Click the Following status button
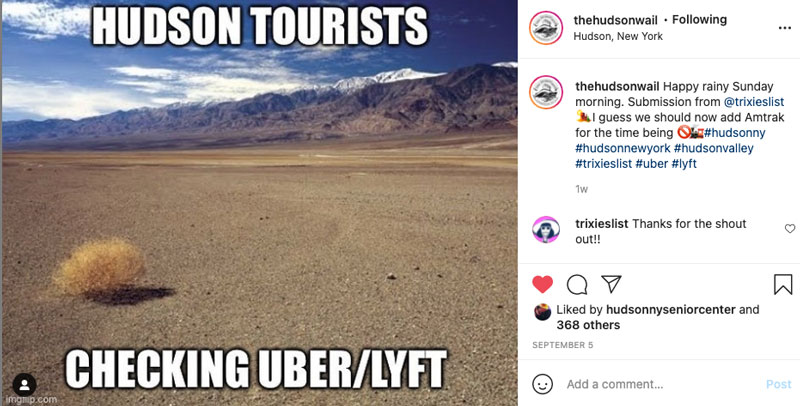Image resolution: width=800 pixels, height=406 pixels. pyautogui.click(x=699, y=20)
